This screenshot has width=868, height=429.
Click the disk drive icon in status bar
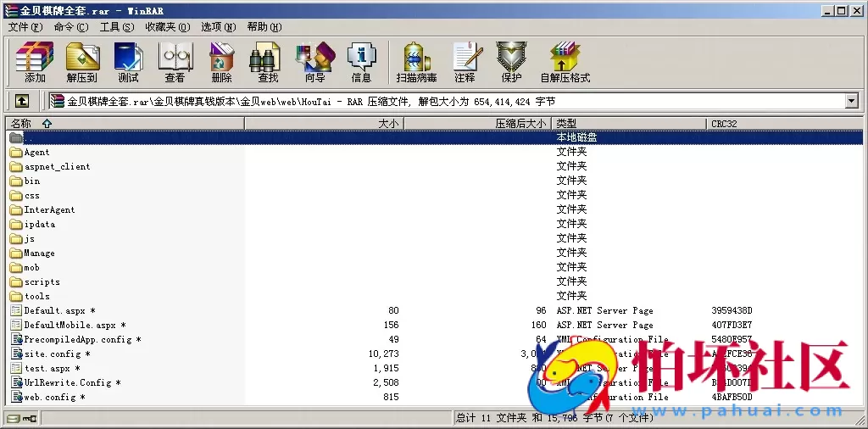coord(13,418)
